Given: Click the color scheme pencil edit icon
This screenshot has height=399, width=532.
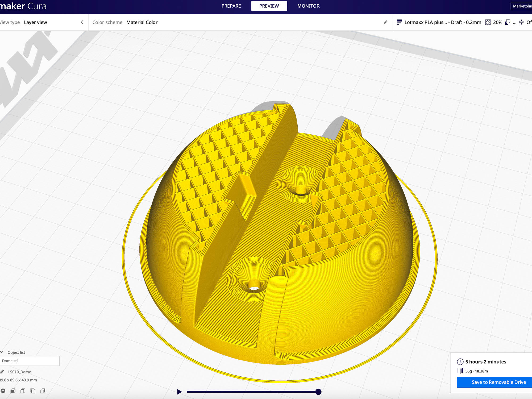Looking at the screenshot, I should pos(386,22).
